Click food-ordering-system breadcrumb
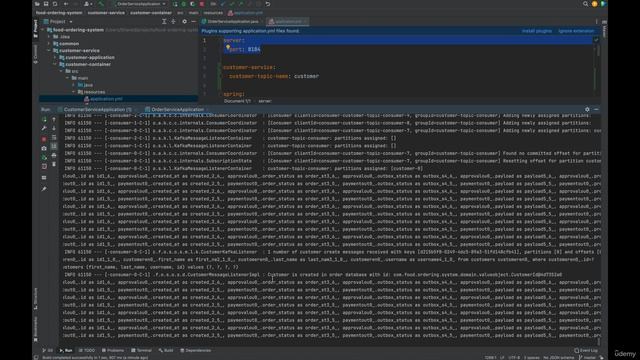640x360 pixels. pos(59,13)
